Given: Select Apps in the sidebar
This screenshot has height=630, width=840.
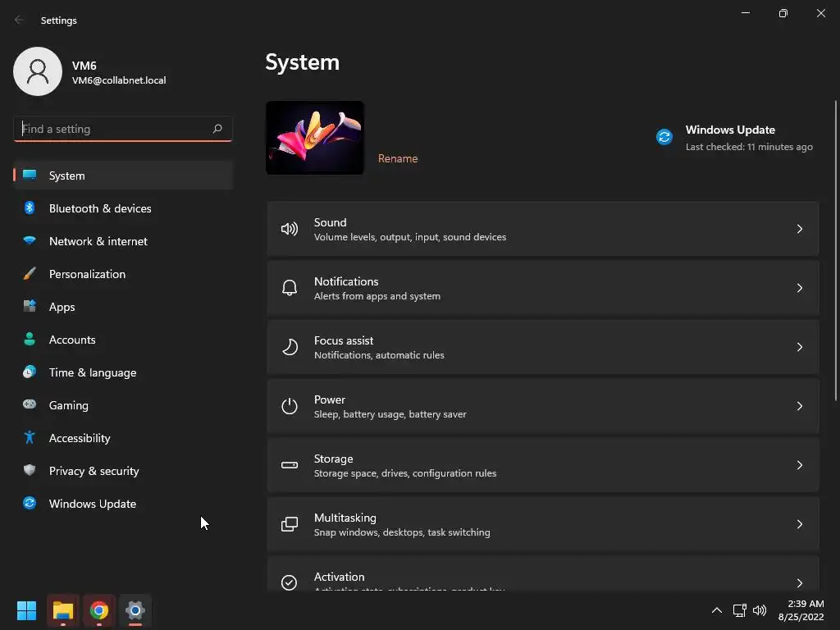Looking at the screenshot, I should click(x=62, y=307).
